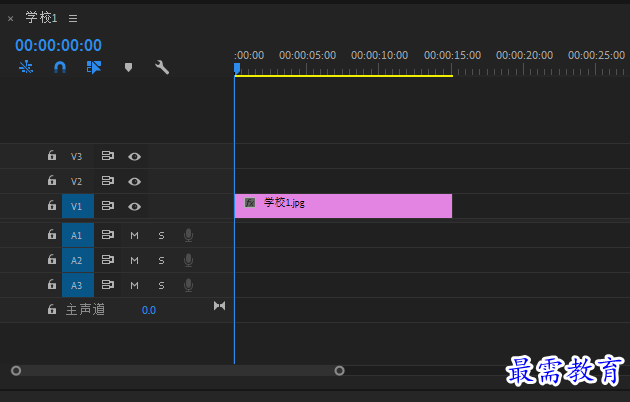Toggle the magnet Snap icon
Screen dimensions: 630x402
click(60, 67)
